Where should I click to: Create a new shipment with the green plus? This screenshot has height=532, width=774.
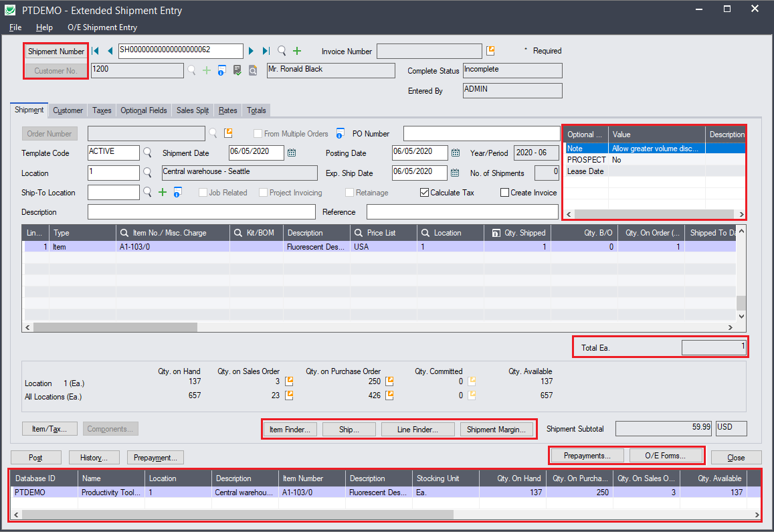(297, 51)
